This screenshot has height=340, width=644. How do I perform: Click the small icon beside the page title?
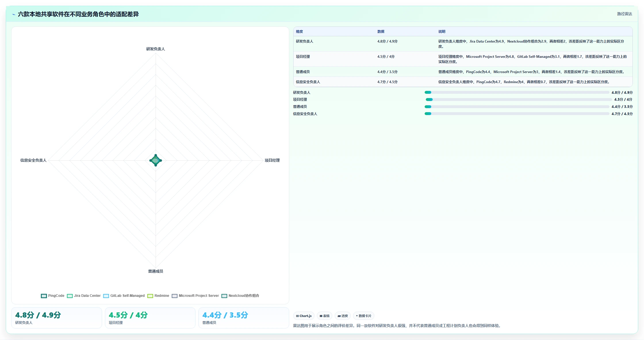point(14,14)
